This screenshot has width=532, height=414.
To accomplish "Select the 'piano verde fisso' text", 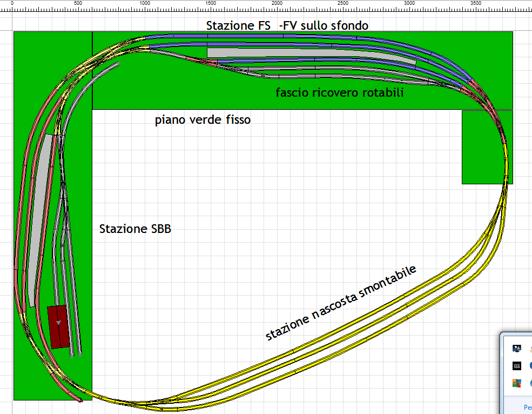I will click(203, 119).
